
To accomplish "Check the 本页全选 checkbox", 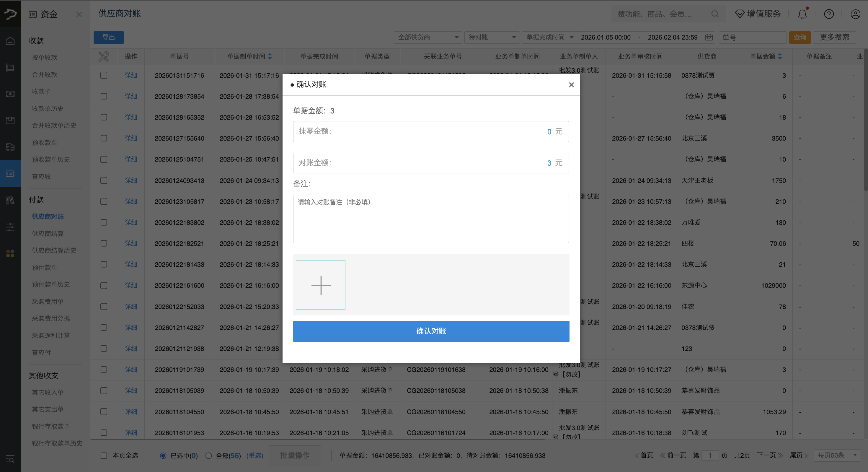I will pos(104,455).
